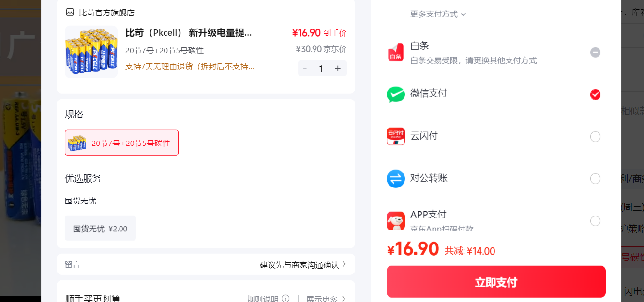
Task: Decrease quantity with the minus button
Action: coord(305,69)
